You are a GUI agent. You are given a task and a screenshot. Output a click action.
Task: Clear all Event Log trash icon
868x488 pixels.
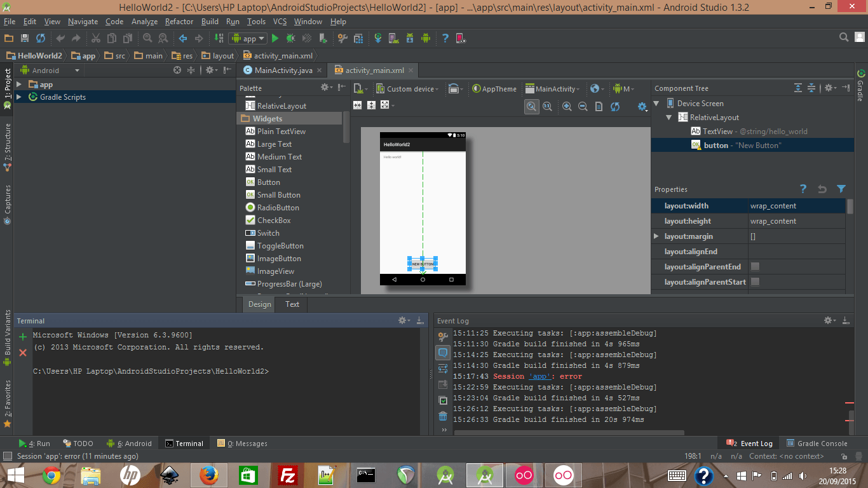(x=443, y=416)
